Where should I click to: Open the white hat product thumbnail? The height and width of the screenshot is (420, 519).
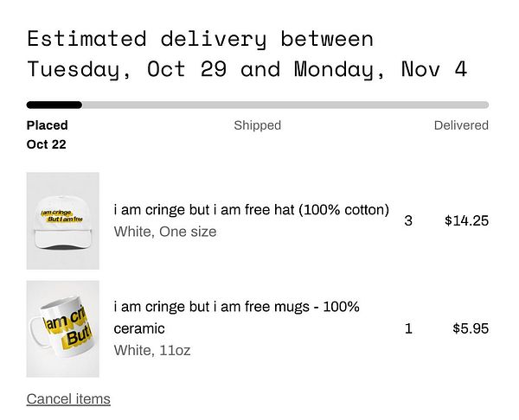(63, 220)
